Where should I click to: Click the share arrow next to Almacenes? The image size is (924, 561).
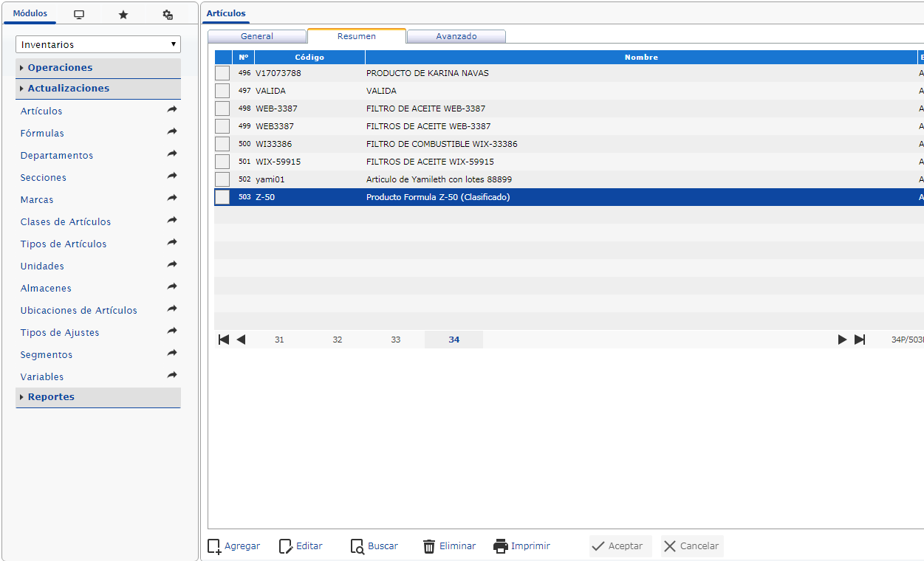[172, 286]
